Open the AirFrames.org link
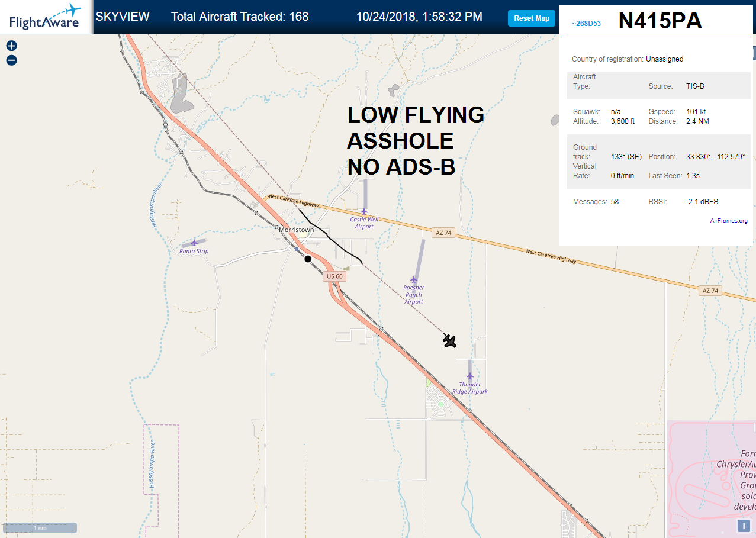 [729, 221]
